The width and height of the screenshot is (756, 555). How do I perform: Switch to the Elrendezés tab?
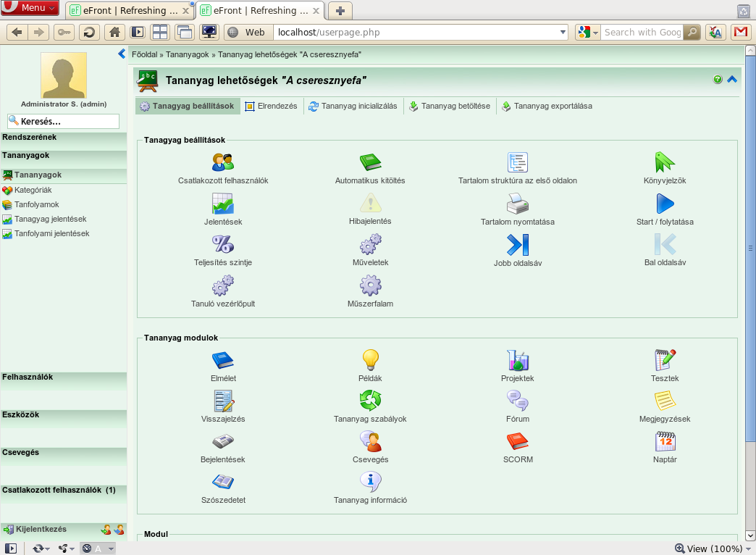click(x=271, y=107)
